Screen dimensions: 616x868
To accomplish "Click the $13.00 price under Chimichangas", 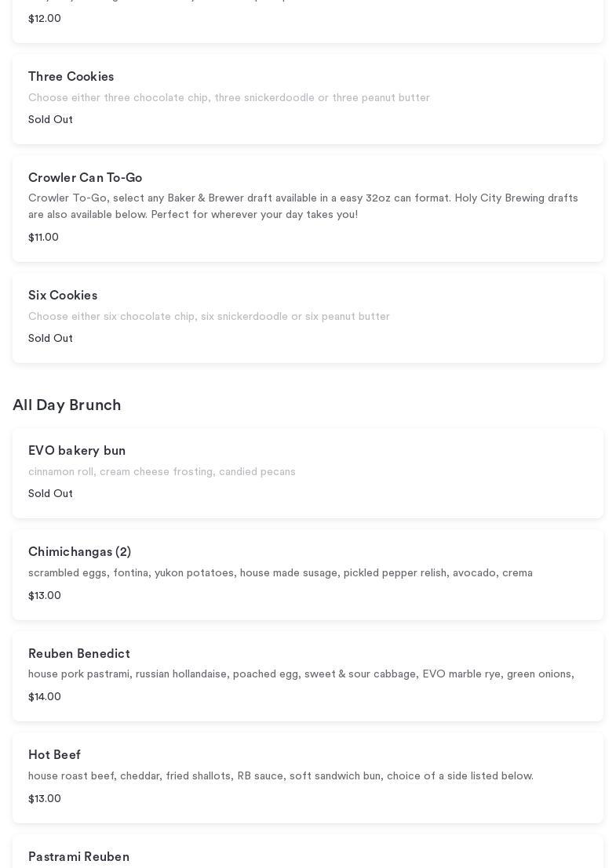I will click(45, 596).
